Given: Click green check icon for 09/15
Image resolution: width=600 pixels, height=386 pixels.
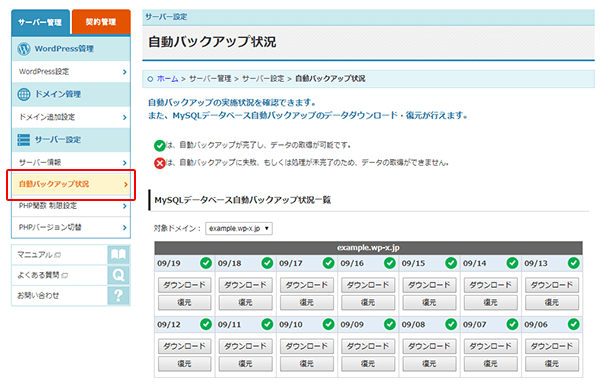Looking at the screenshot, I should pos(451,263).
